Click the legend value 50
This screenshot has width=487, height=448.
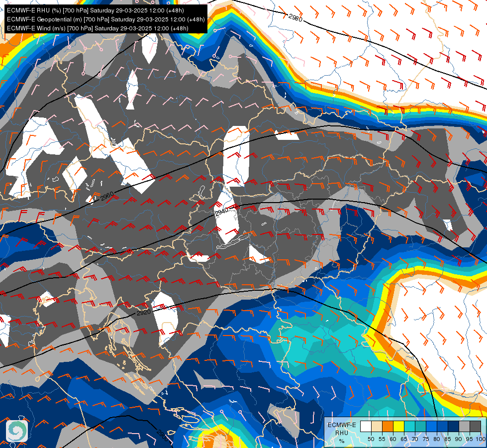(x=371, y=440)
